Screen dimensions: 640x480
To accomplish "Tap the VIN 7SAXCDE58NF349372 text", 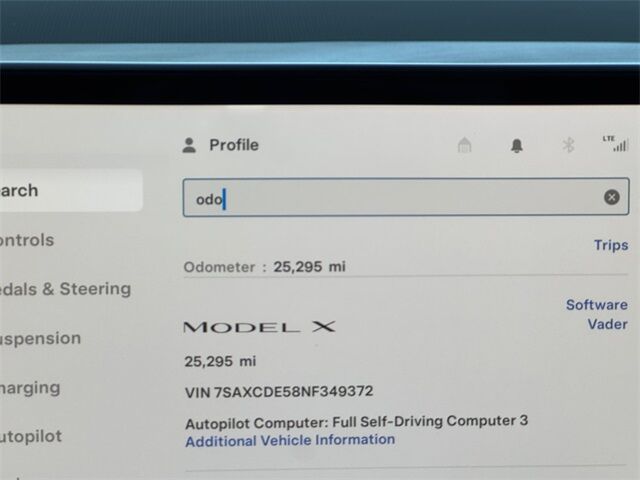I will 279,392.
